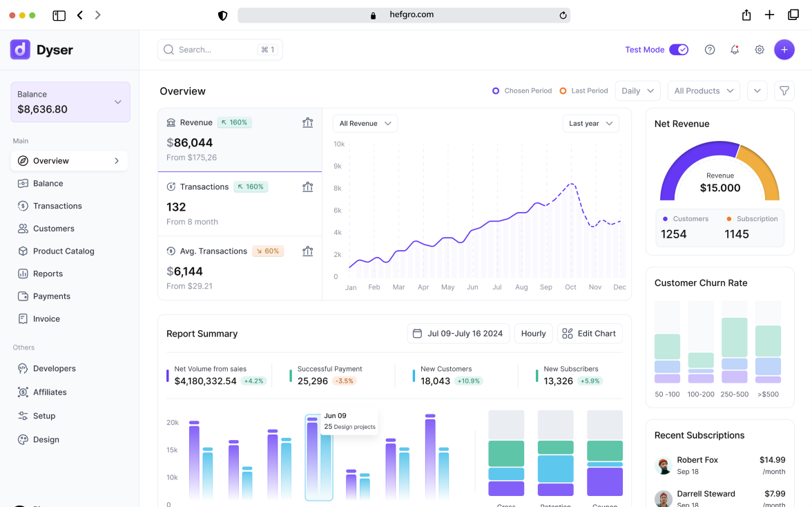Click the bank icon on Revenue card

(308, 123)
